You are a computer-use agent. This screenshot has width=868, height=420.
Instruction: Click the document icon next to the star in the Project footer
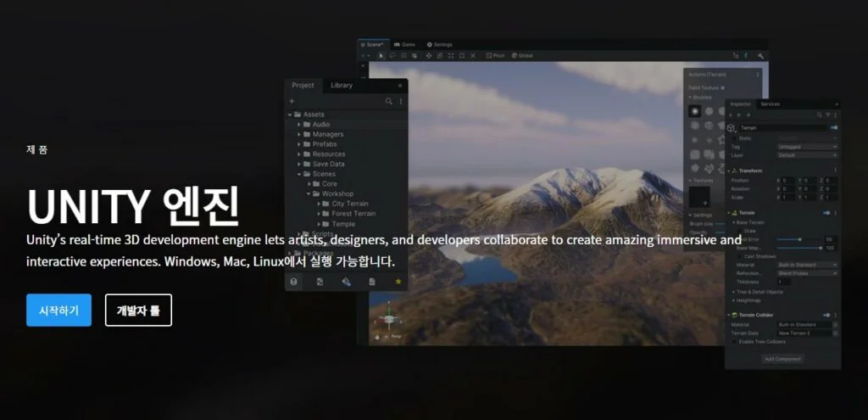pyautogui.click(x=372, y=282)
